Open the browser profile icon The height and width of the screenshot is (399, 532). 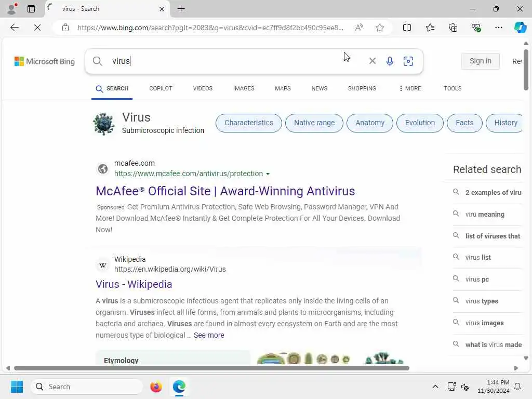click(x=12, y=9)
